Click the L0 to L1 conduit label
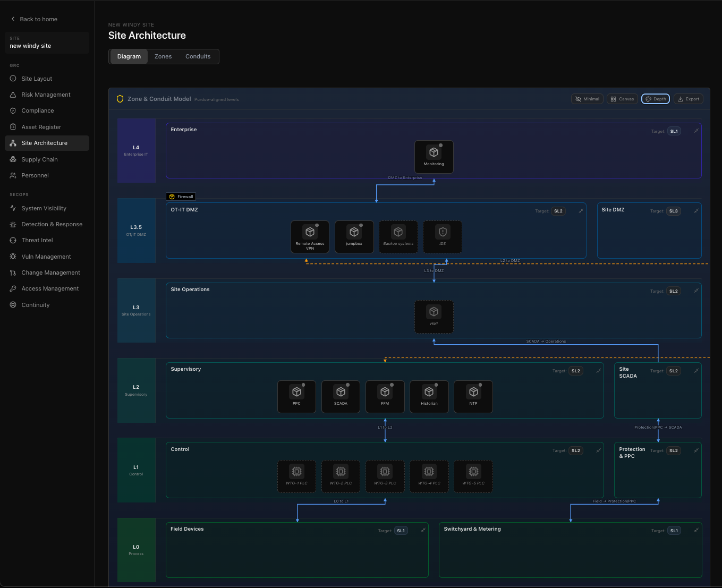The height and width of the screenshot is (588, 722). pos(341,501)
